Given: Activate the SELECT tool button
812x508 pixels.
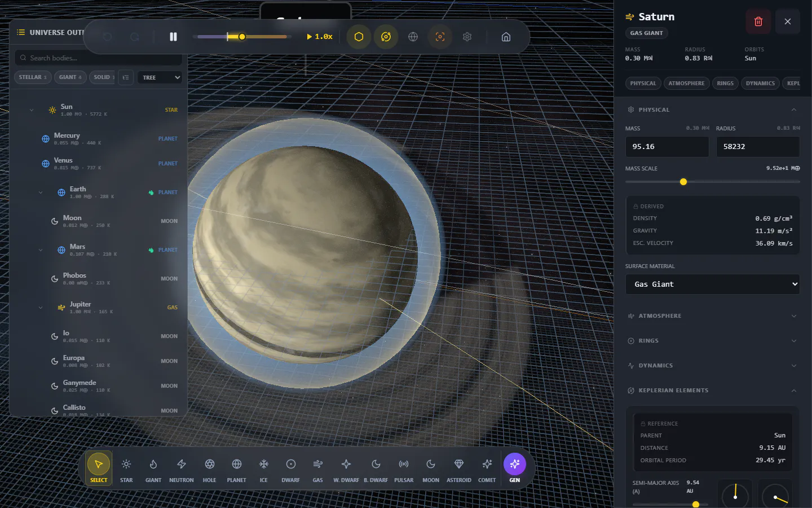Looking at the screenshot, I should pyautogui.click(x=99, y=468).
